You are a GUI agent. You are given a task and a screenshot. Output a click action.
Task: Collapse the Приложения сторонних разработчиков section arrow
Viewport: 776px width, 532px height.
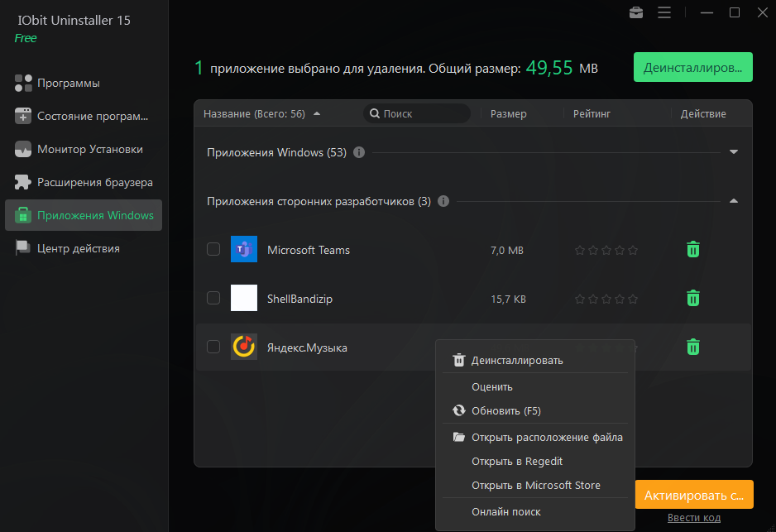tap(734, 201)
